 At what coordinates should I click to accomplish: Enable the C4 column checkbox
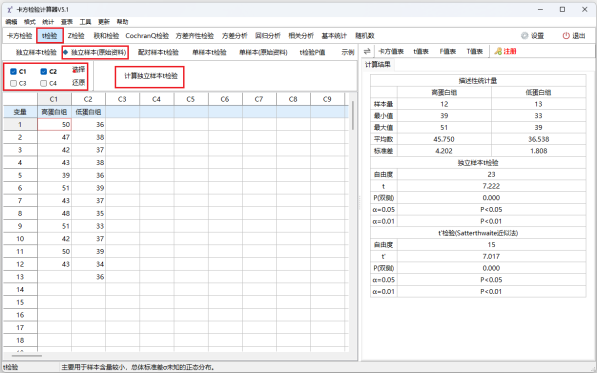pos(44,83)
